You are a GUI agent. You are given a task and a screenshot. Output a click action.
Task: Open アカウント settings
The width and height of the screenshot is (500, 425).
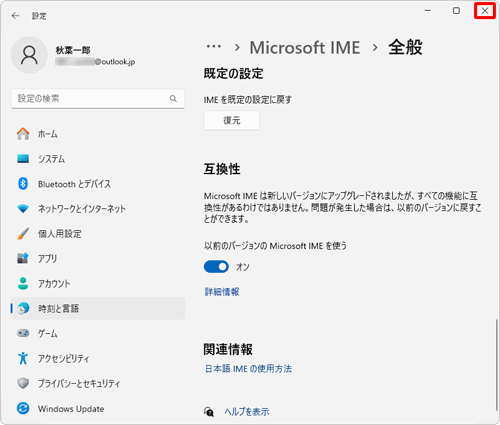tap(98, 283)
